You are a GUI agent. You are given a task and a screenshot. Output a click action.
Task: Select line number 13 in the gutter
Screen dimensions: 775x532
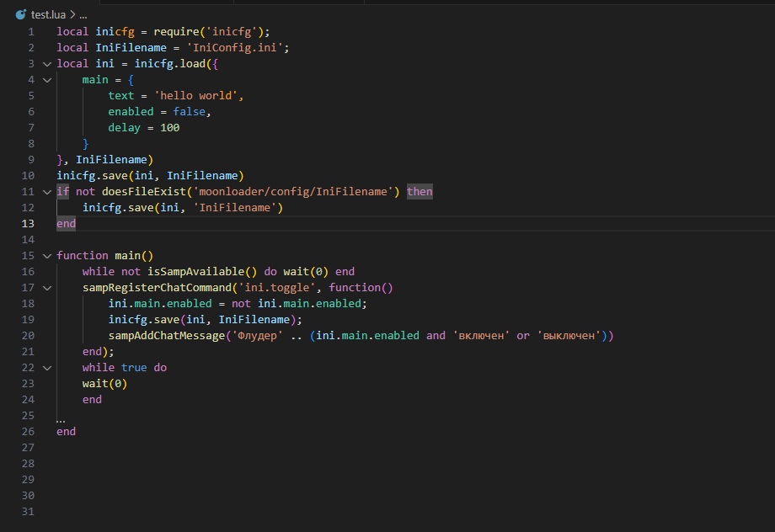(28, 224)
